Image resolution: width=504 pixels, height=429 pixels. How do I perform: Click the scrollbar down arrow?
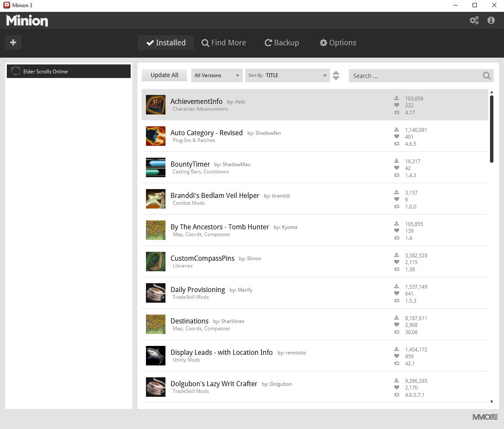click(x=491, y=401)
